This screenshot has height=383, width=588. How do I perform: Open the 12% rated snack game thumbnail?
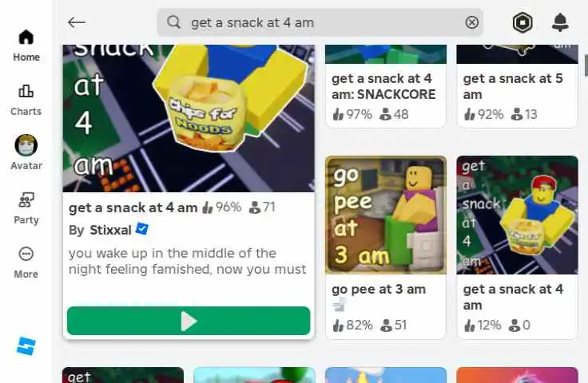(x=518, y=215)
